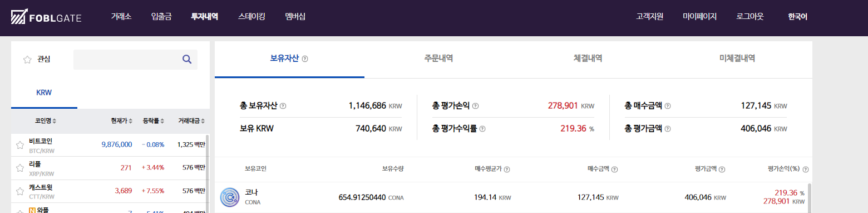Image resolution: width=868 pixels, height=213 pixels.
Task: Sort coin list by 거래대금
Action: coord(192,121)
